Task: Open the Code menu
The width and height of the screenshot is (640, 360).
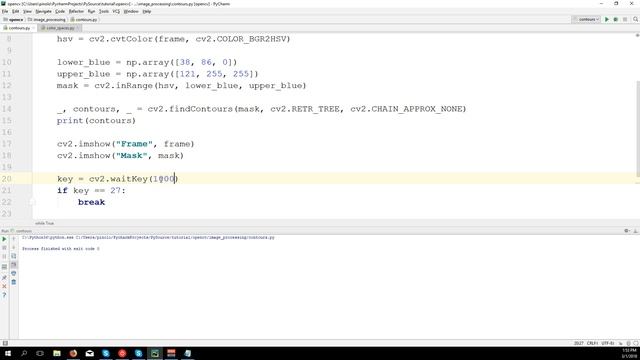Action: (x=60, y=11)
